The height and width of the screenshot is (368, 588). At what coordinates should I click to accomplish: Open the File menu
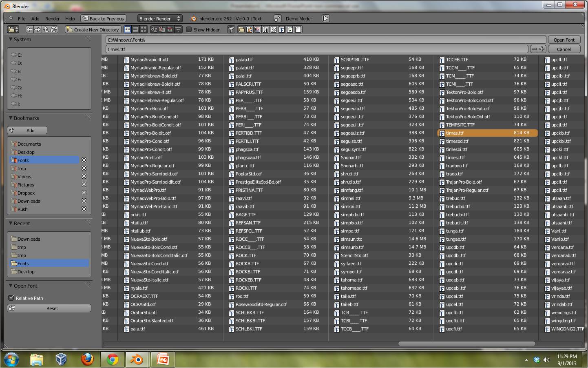(x=22, y=19)
